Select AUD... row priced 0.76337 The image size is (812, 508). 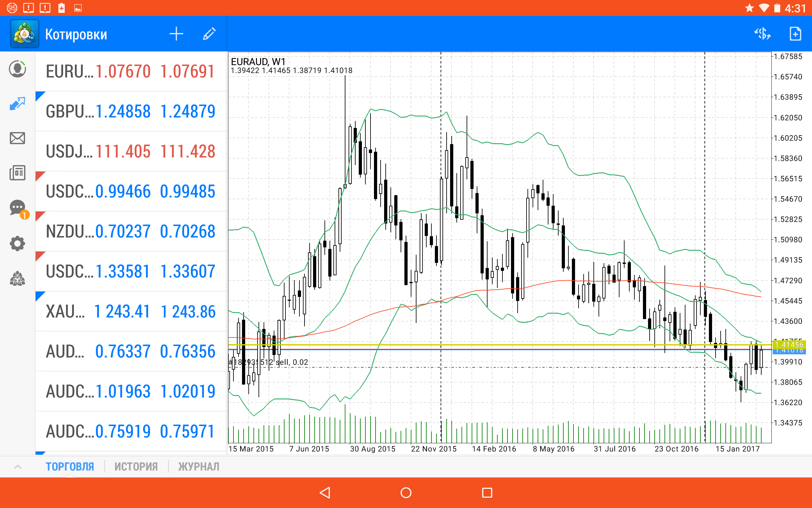click(131, 351)
